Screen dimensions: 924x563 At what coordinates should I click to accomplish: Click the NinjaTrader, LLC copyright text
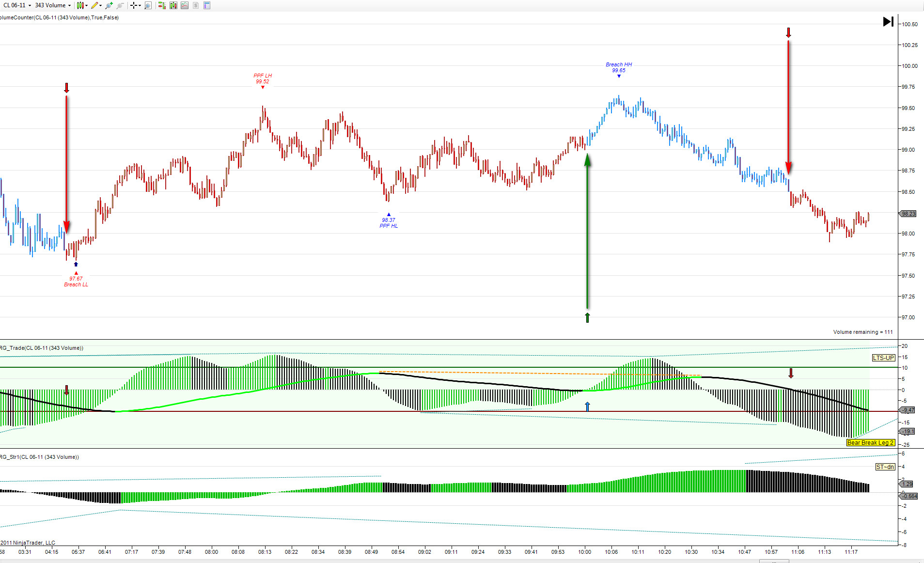[x=28, y=543]
